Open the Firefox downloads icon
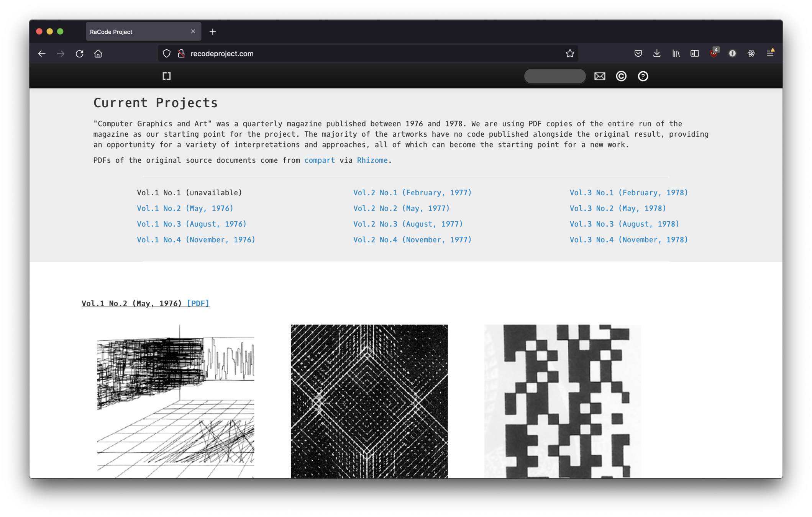This screenshot has width=812, height=517. tap(657, 54)
